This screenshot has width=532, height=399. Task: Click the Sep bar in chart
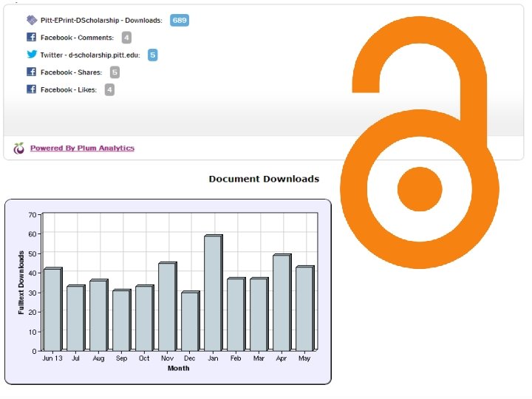pos(121,320)
